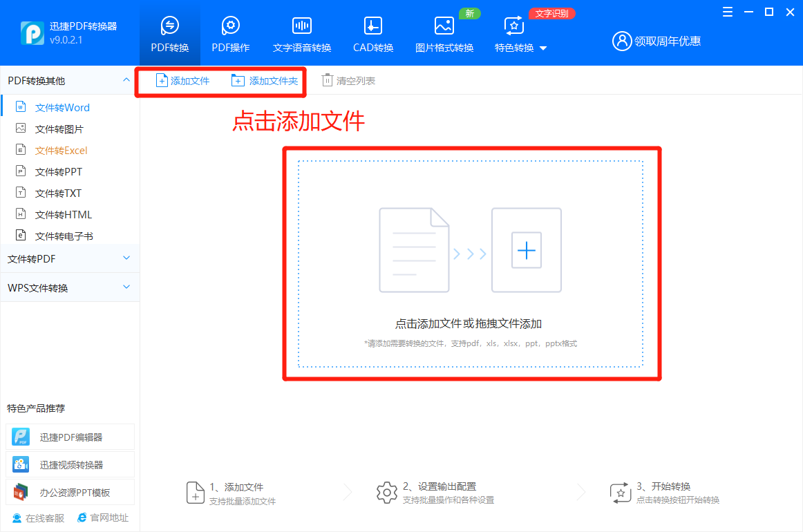The width and height of the screenshot is (803, 532).
Task: Click the 迅捷视频转换器 camera icon
Action: click(x=21, y=464)
